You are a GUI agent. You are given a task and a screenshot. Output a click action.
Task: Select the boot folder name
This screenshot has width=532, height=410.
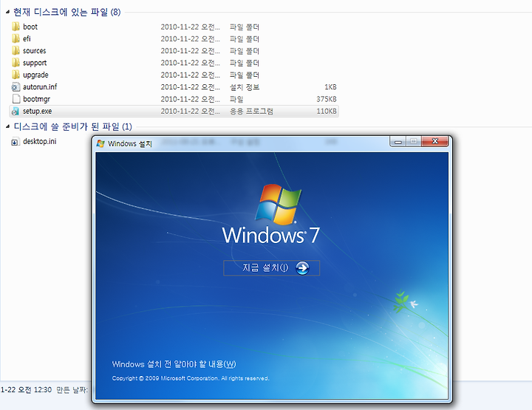30,27
